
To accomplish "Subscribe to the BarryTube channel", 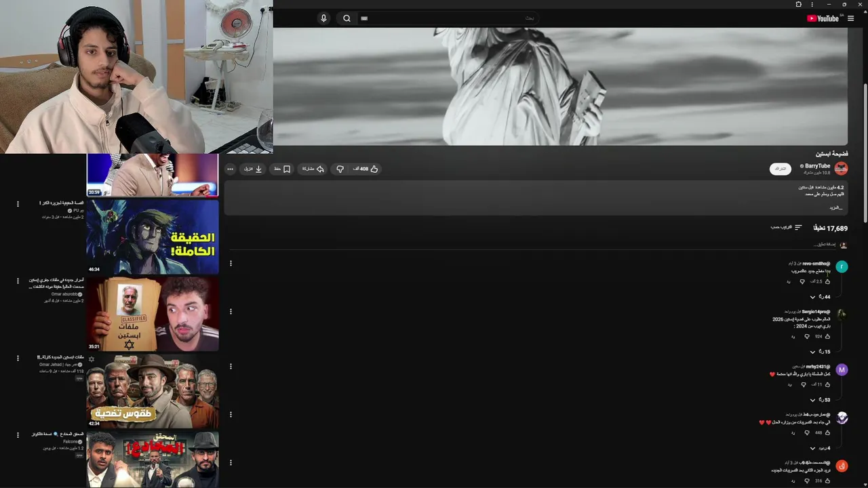I will pyautogui.click(x=780, y=169).
